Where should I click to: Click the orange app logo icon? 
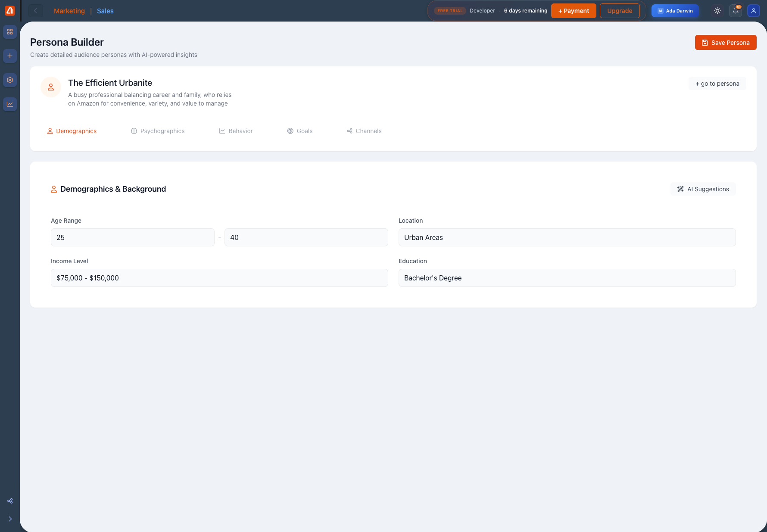click(10, 11)
